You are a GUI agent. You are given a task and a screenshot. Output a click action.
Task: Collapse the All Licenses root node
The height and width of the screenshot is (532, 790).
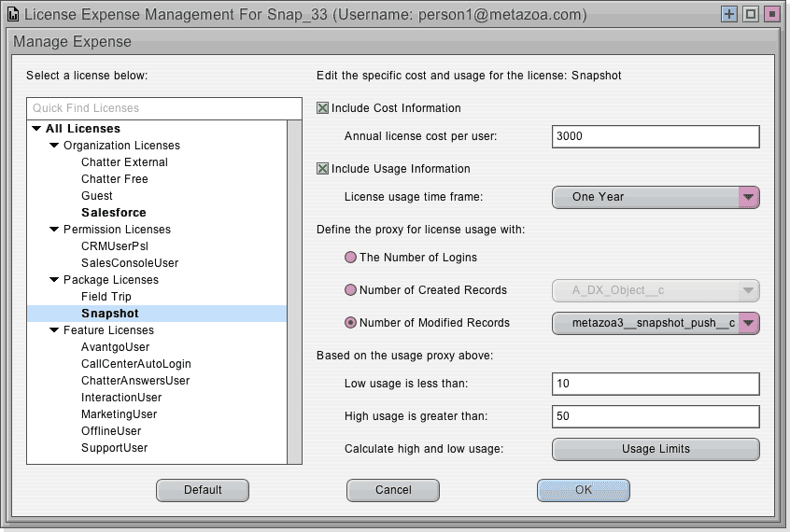36,129
